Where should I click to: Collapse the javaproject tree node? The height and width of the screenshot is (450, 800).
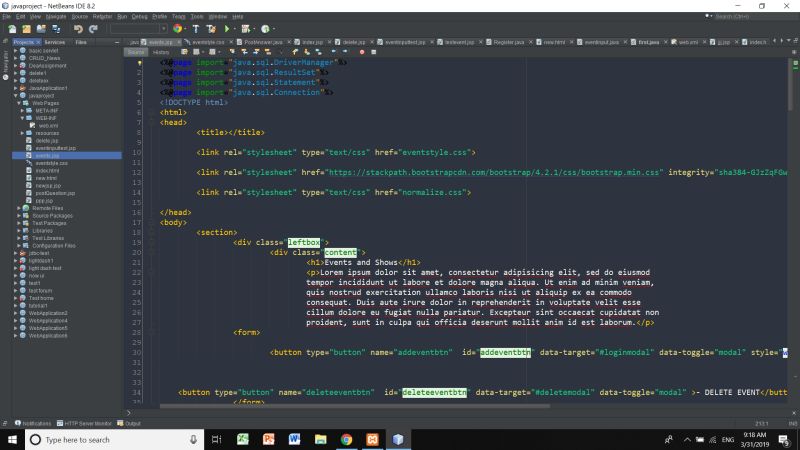(x=16, y=95)
